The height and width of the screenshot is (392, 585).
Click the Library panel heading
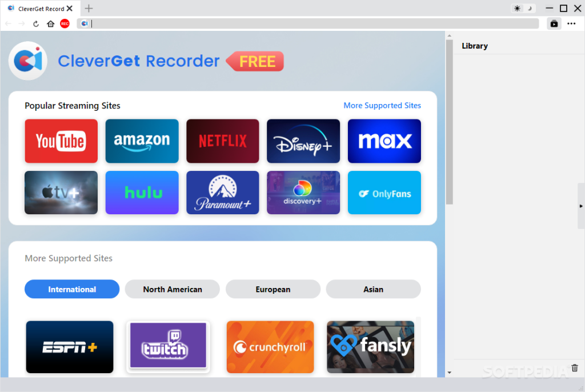tap(475, 46)
